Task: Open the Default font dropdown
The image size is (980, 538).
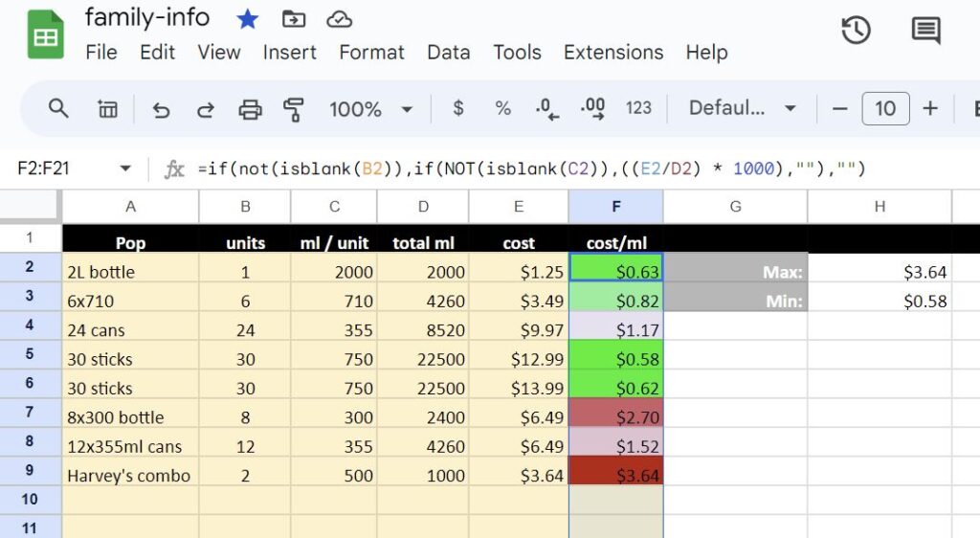Action: 742,109
